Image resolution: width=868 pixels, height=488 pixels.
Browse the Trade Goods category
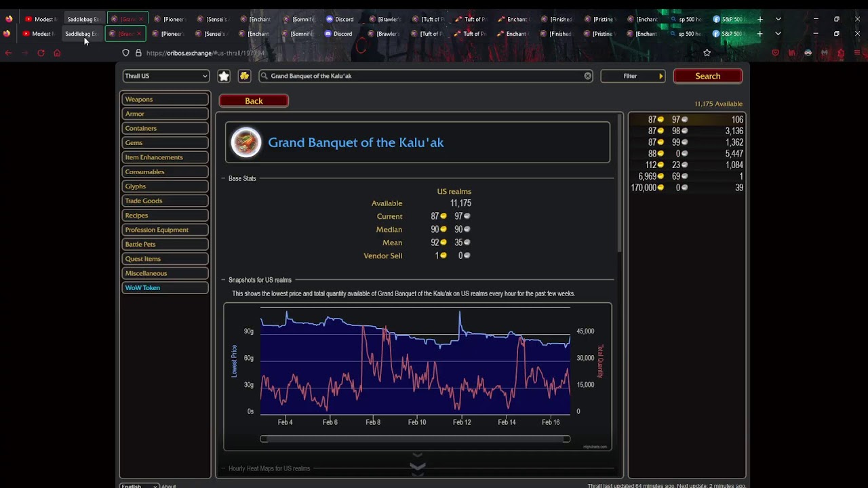click(165, 201)
